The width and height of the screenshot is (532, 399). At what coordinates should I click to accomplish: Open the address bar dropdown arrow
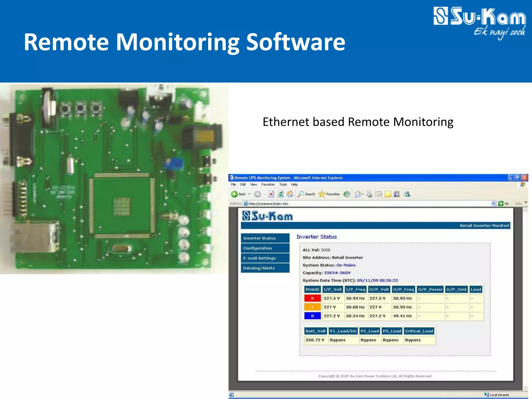coord(494,203)
